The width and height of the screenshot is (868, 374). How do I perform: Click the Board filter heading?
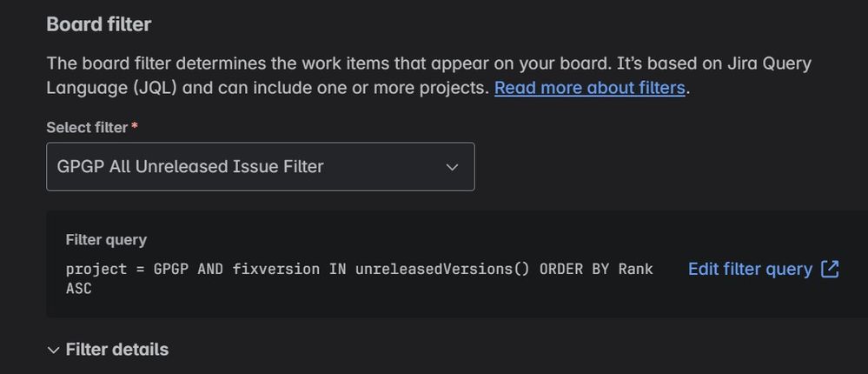click(98, 24)
